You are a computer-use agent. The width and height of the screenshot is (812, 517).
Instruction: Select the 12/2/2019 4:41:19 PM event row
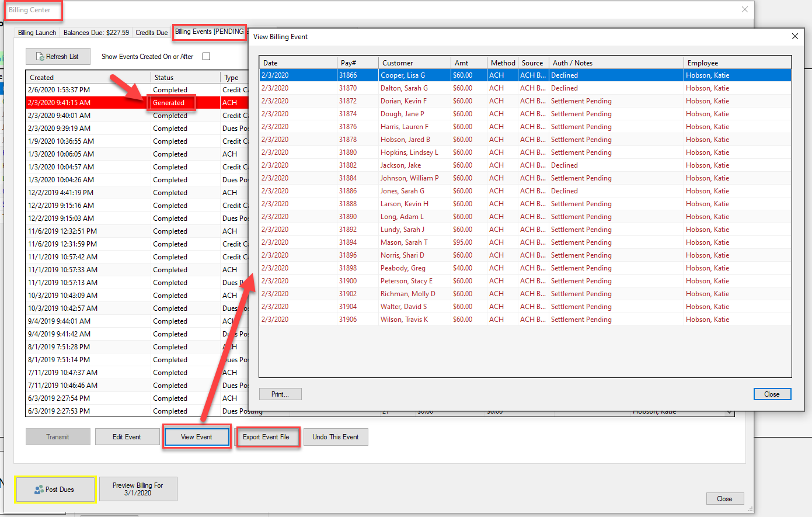coord(137,193)
